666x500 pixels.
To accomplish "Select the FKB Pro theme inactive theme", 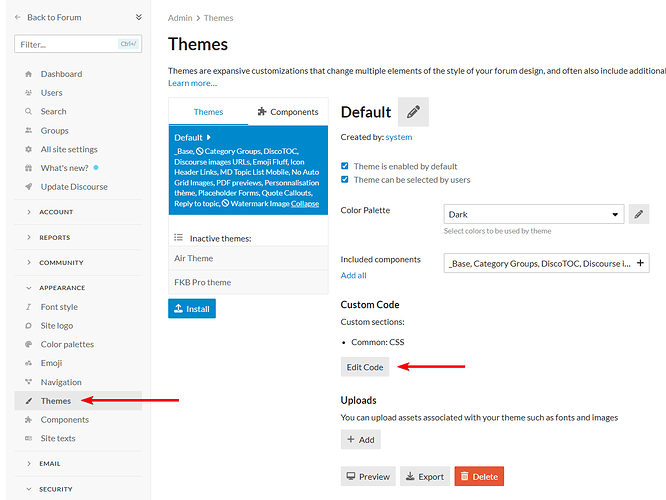I will tap(248, 282).
